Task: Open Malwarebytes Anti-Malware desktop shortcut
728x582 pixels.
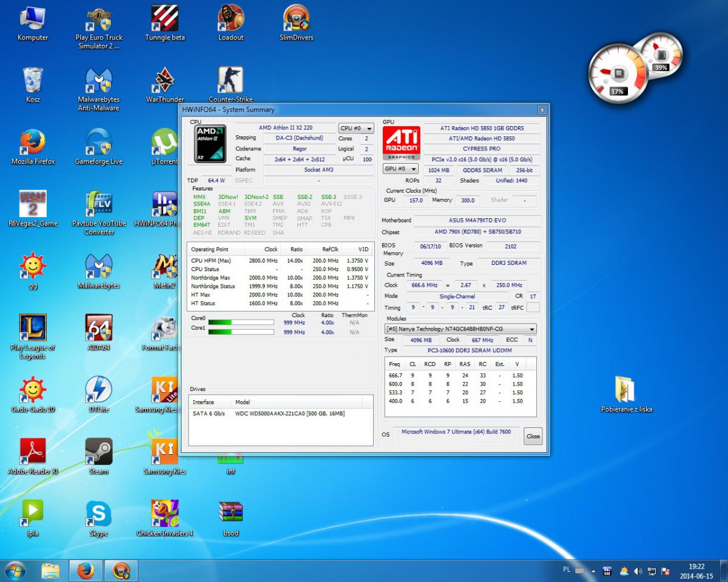Action: tap(98, 90)
